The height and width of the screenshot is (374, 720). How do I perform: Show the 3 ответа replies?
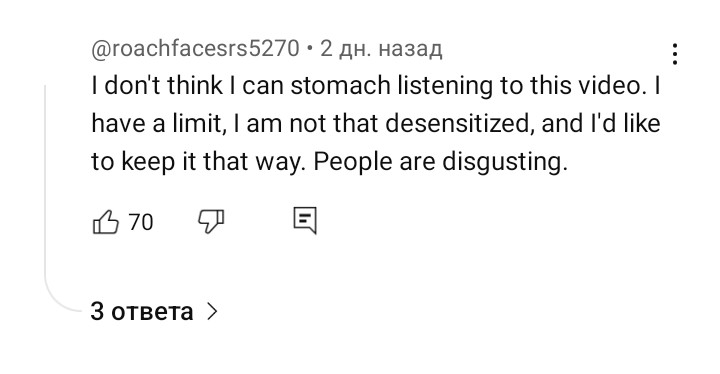[x=142, y=312]
